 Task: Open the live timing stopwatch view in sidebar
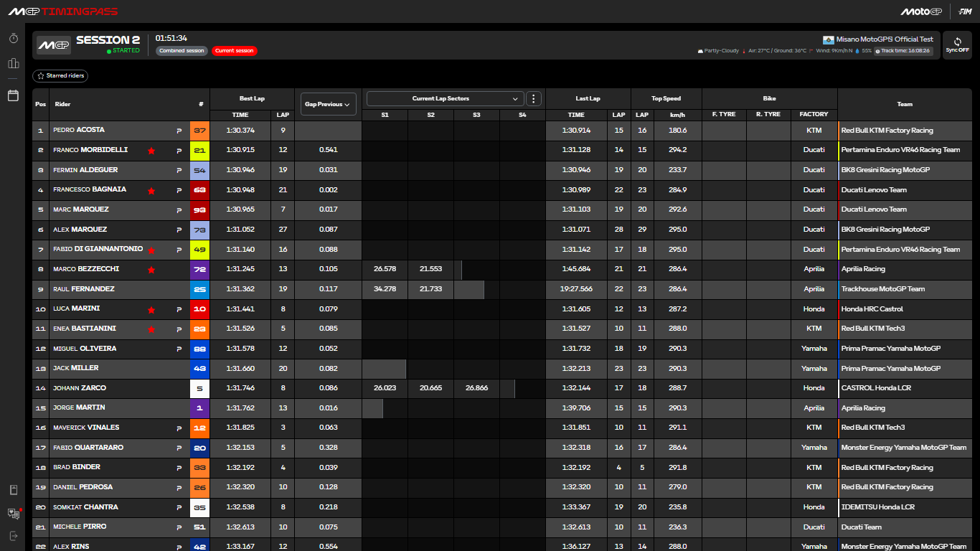(13, 39)
